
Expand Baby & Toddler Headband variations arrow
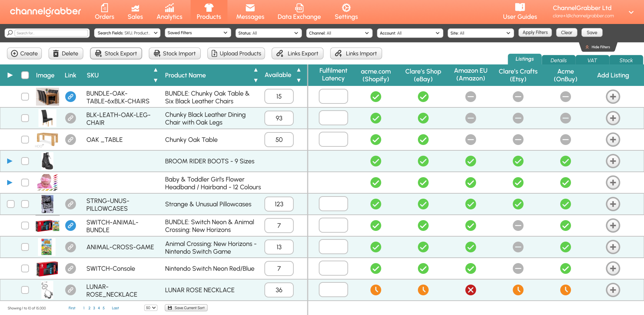coord(10,183)
